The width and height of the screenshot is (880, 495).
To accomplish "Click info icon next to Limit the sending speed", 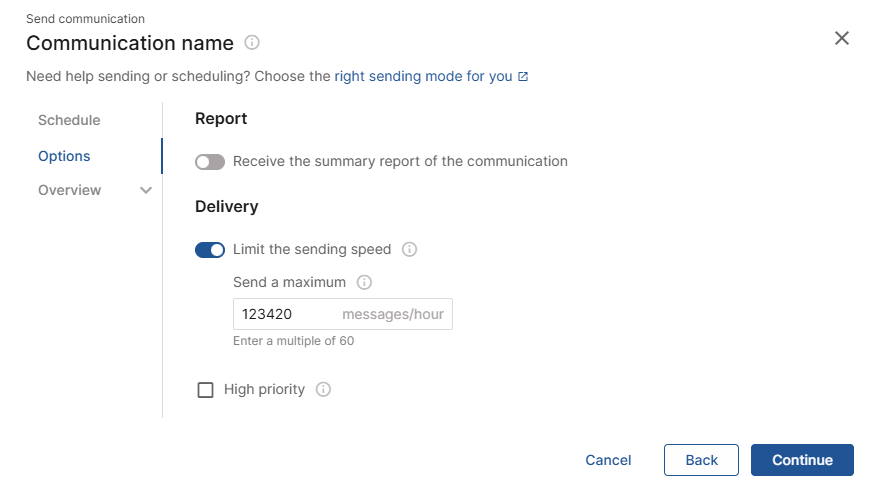I will 410,249.
